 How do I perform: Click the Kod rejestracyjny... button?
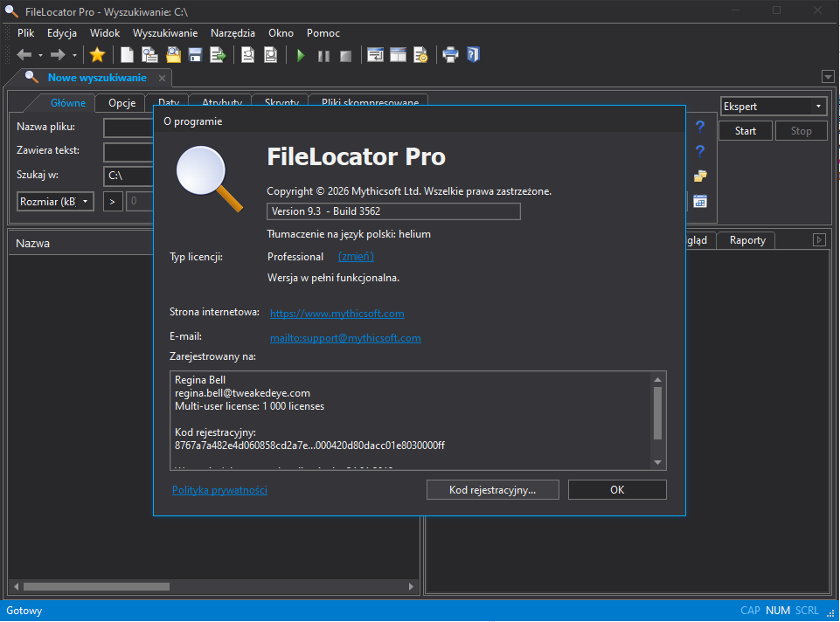pos(492,490)
